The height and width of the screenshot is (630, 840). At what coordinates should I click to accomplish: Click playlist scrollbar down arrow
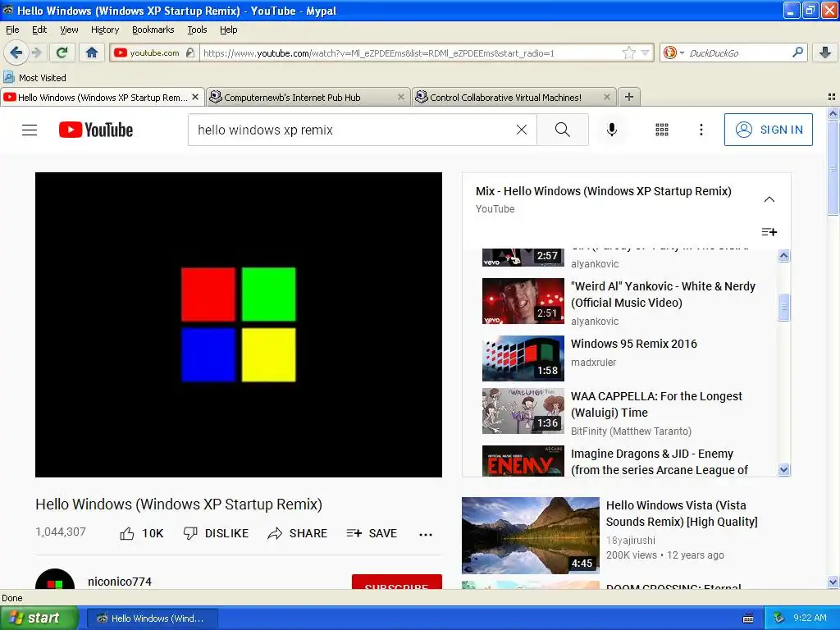coord(783,470)
